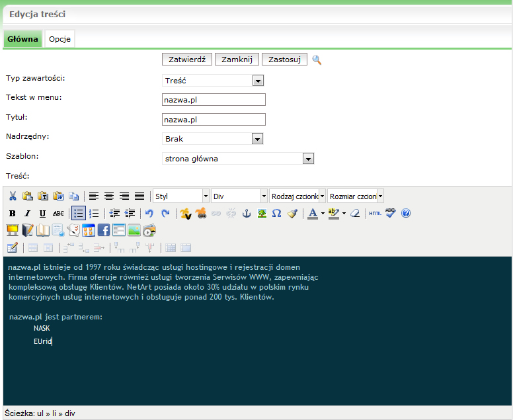This screenshot has width=513, height=420.
Task: Center align the text
Action: 109,196
